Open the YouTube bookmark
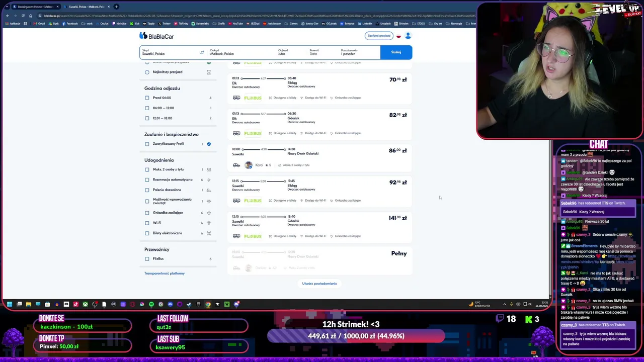Viewport: 644px width, 362px height. [236, 24]
